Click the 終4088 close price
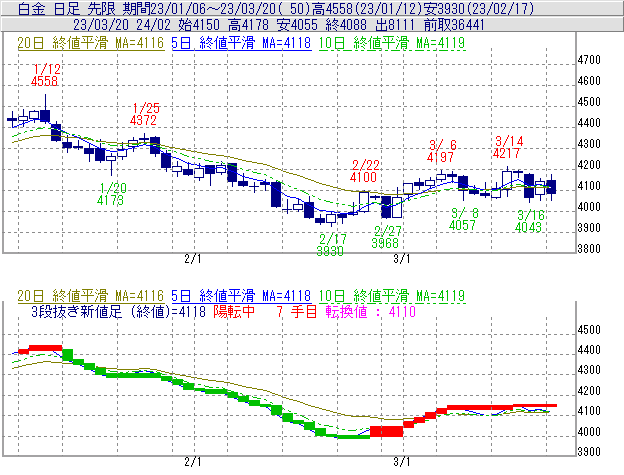 point(346,25)
